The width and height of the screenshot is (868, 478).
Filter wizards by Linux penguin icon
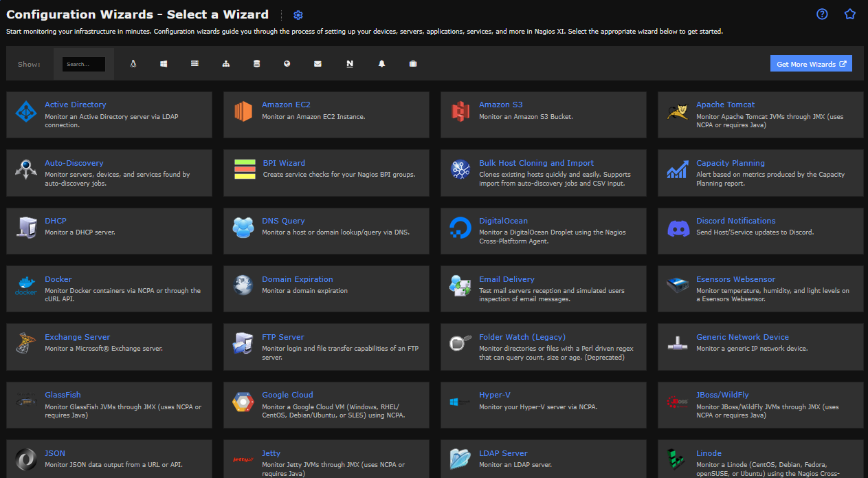coord(133,64)
